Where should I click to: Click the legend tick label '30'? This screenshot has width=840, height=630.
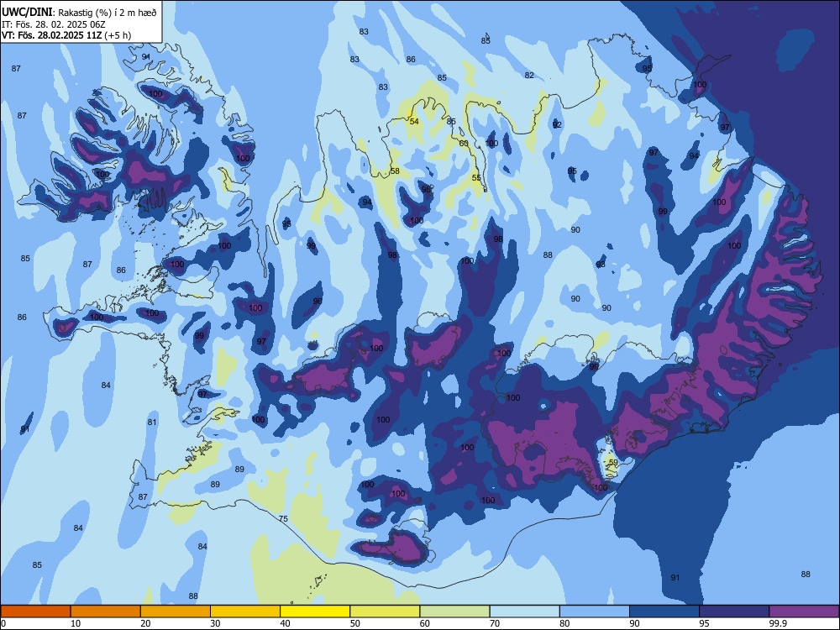click(x=215, y=623)
